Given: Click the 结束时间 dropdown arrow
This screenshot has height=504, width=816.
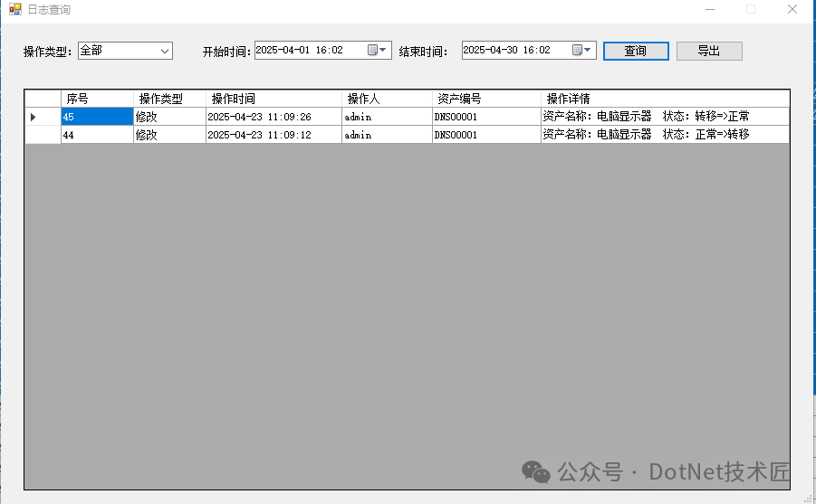Looking at the screenshot, I should pyautogui.click(x=588, y=51).
